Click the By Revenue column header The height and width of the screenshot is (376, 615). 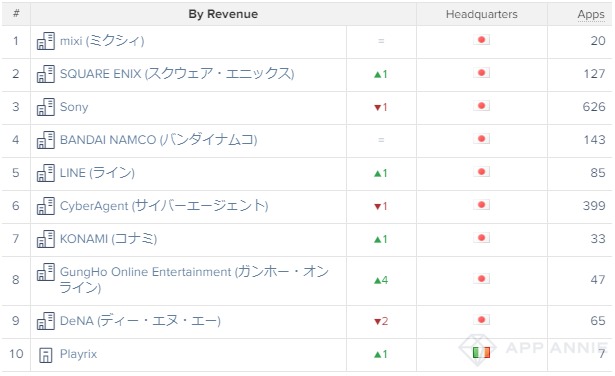click(x=223, y=14)
